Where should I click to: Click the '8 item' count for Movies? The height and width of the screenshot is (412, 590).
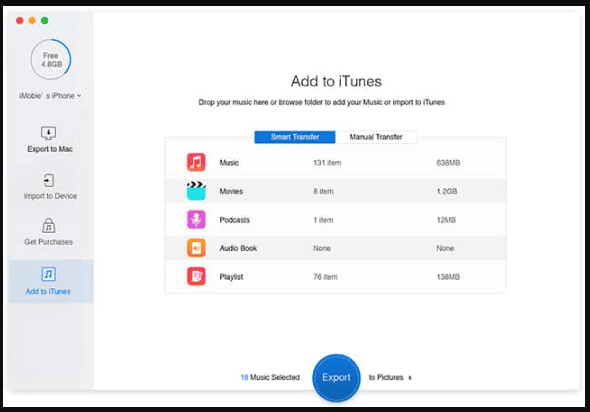[x=324, y=192]
